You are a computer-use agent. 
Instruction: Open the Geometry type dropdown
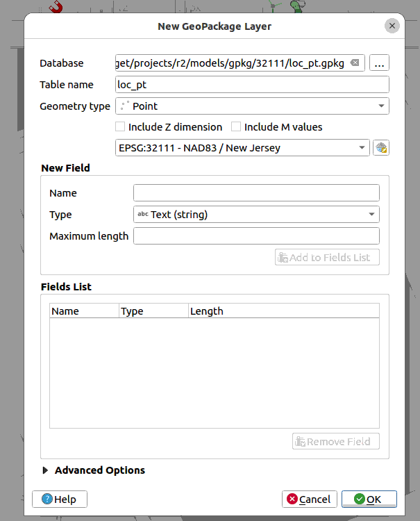pyautogui.click(x=252, y=106)
